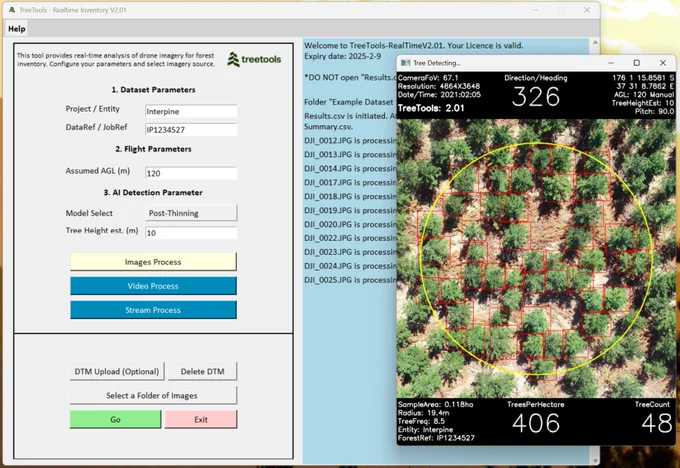Screen dimensions: 680x468
Task: Click the log panel scroll up arrow
Action: [x=595, y=42]
